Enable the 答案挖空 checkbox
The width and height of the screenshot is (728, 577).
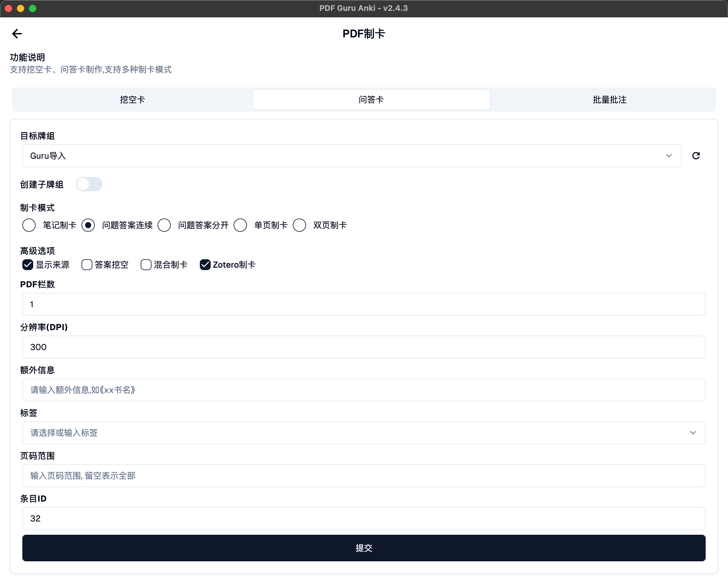(x=87, y=265)
